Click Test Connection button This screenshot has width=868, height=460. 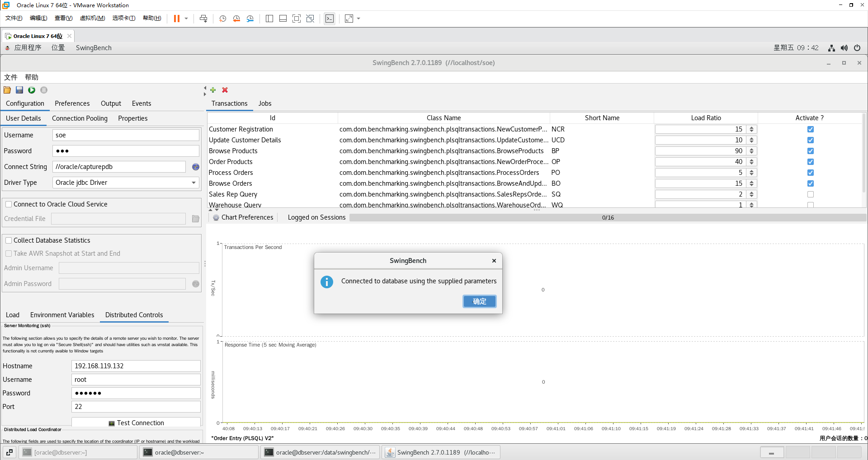(x=136, y=422)
